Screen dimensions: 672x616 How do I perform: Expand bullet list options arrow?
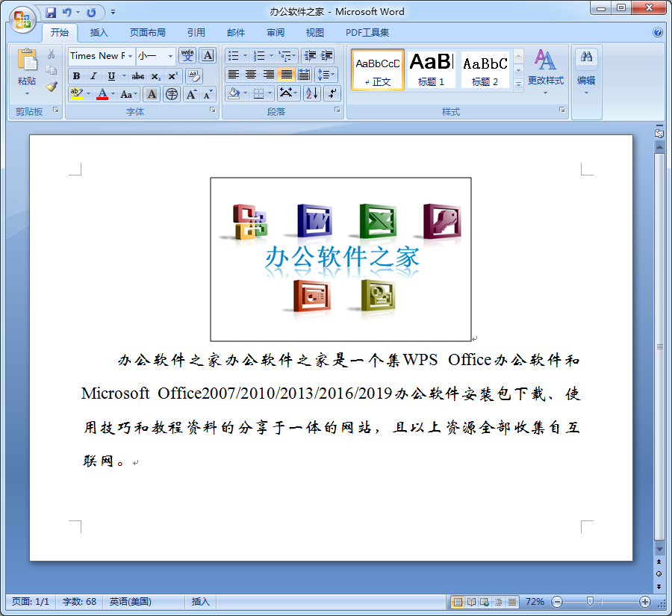click(245, 56)
